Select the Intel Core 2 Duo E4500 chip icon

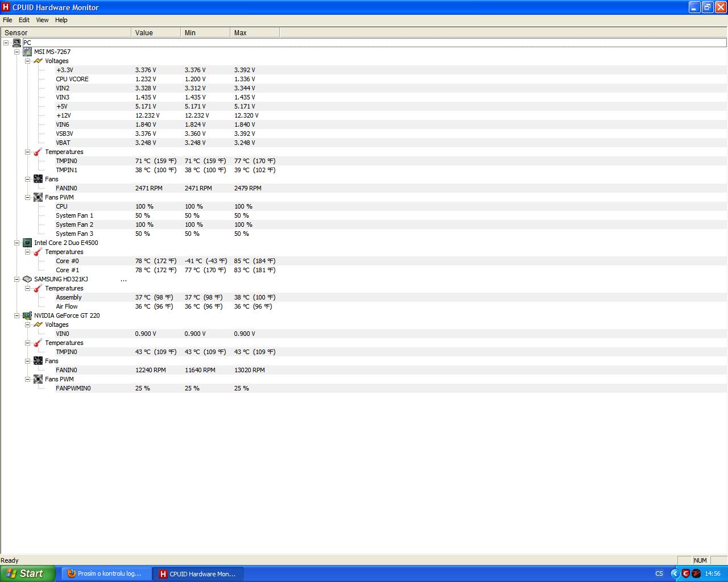tap(27, 243)
